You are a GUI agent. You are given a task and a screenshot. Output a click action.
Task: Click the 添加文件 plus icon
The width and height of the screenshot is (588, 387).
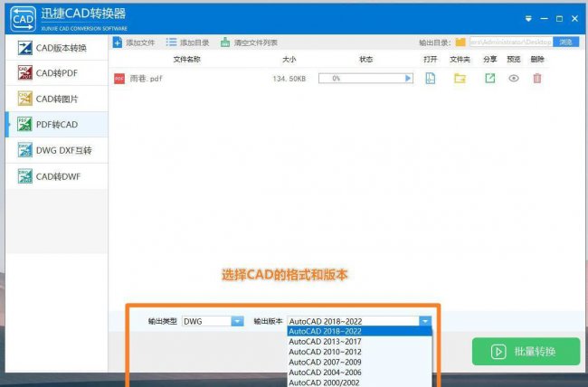[x=118, y=42]
